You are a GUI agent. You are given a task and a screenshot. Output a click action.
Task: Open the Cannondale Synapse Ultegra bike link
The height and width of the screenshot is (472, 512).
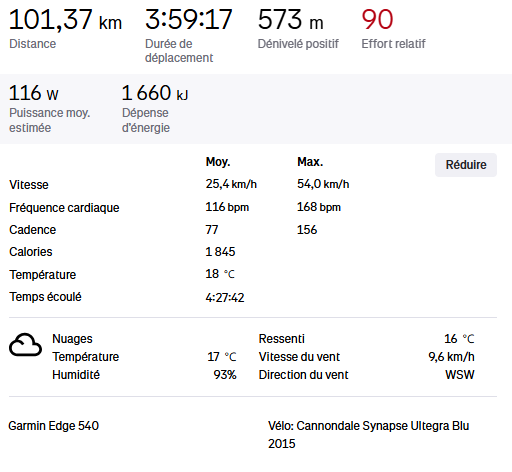click(x=368, y=434)
